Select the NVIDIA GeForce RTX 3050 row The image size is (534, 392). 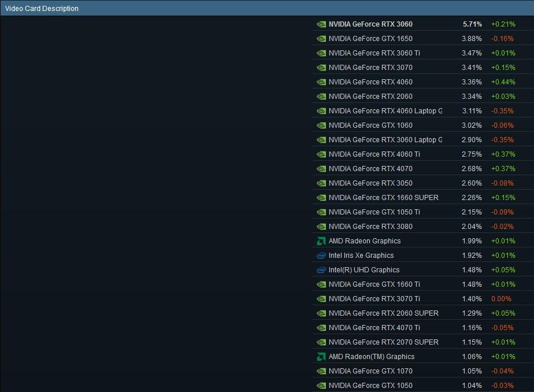[x=370, y=183]
